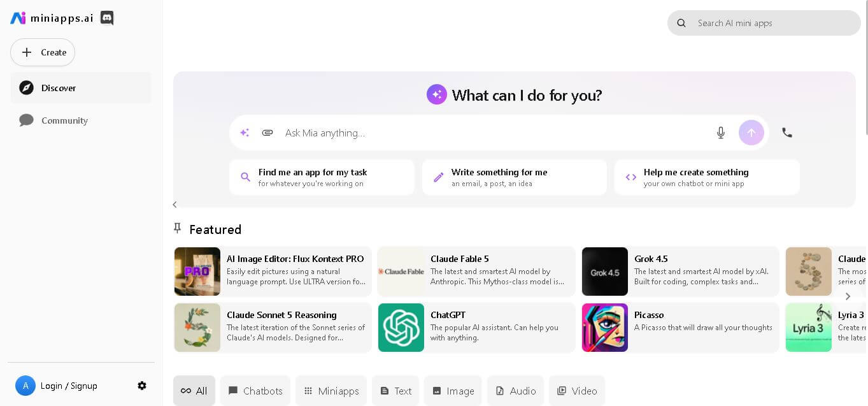Open Login / Signup
This screenshot has width=868, height=406.
click(69, 386)
